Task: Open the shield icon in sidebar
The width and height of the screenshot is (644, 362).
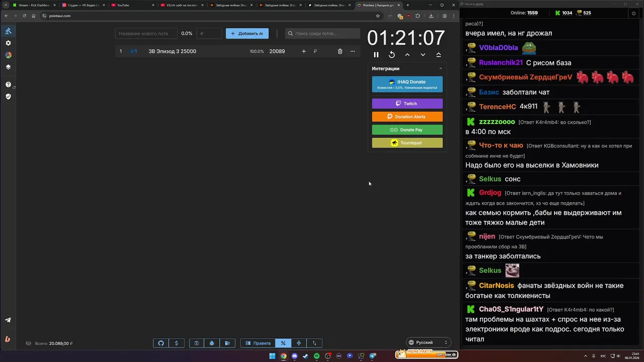Action: [8, 97]
